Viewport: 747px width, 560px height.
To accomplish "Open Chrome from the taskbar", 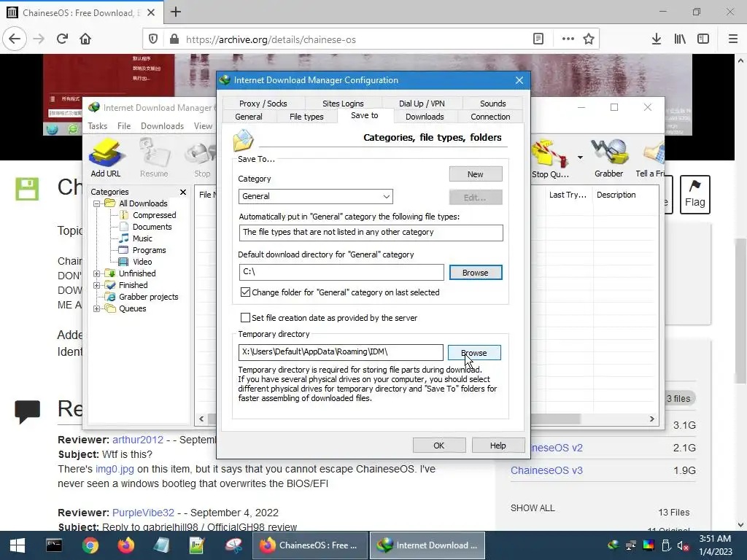I will (90, 545).
